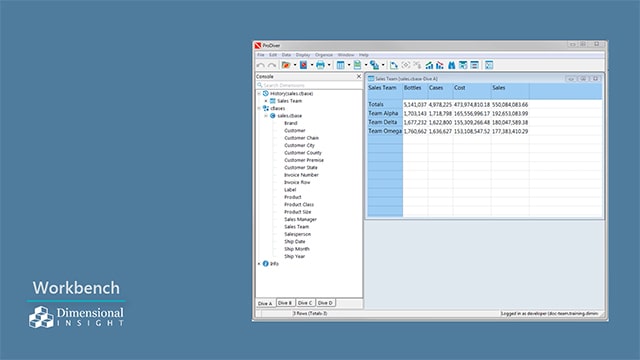Click the ProDiver logo in title bar
The height and width of the screenshot is (360, 640).
coord(258,45)
